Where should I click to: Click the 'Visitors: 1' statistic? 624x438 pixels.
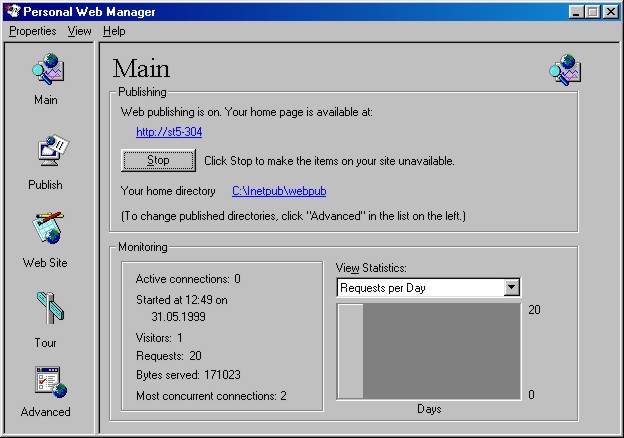click(x=159, y=338)
